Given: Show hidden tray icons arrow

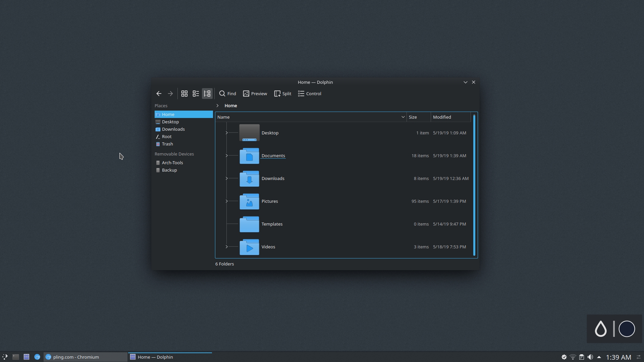Looking at the screenshot, I should (599, 357).
